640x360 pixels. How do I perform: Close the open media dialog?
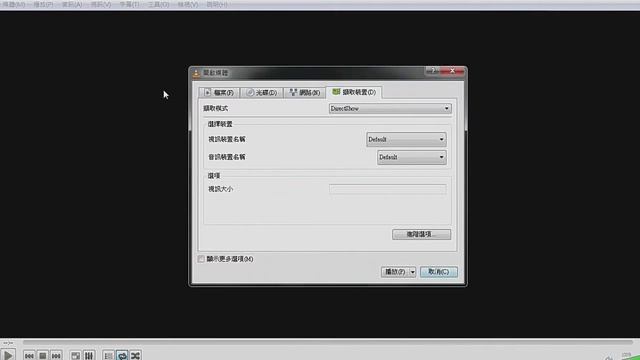point(453,71)
